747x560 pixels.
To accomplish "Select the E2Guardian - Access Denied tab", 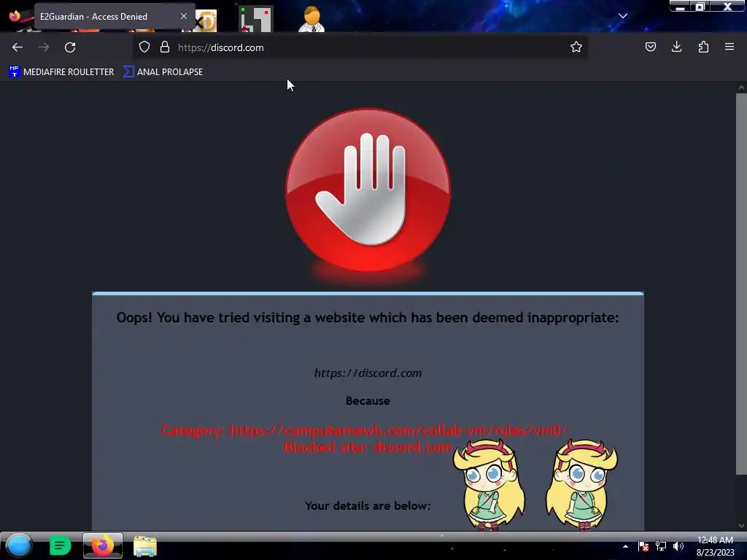I will coord(115,17).
